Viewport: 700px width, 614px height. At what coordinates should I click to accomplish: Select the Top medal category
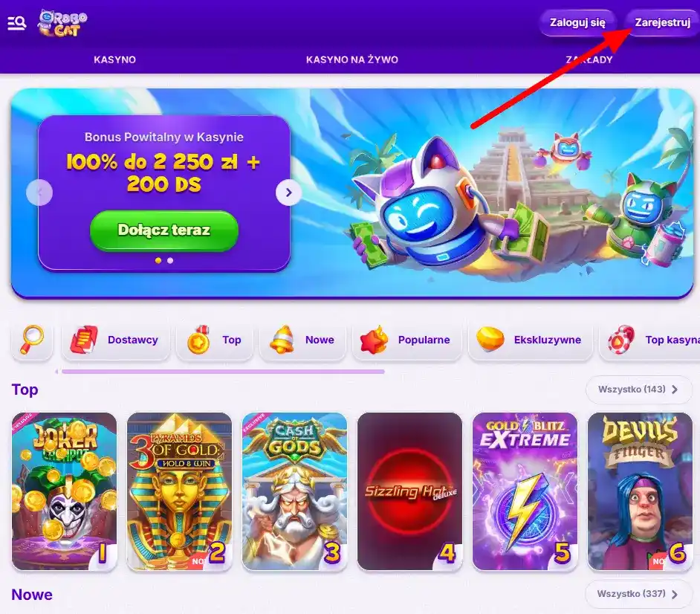point(215,340)
